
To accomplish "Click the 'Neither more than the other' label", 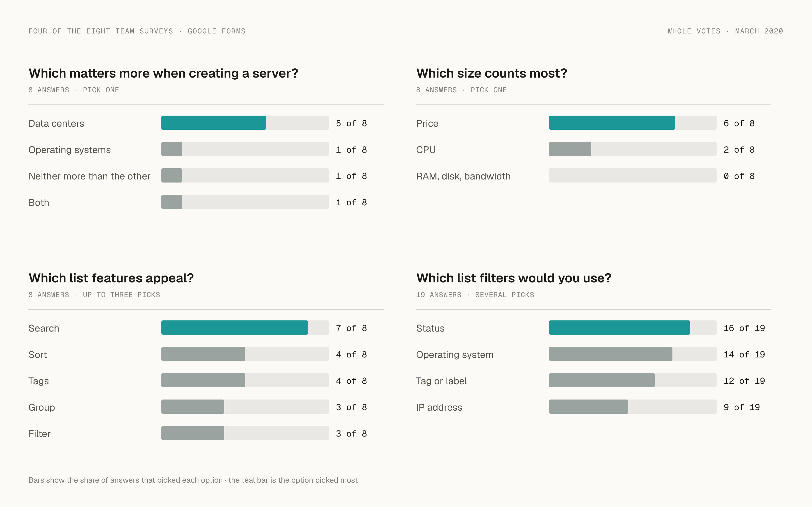I will [89, 176].
